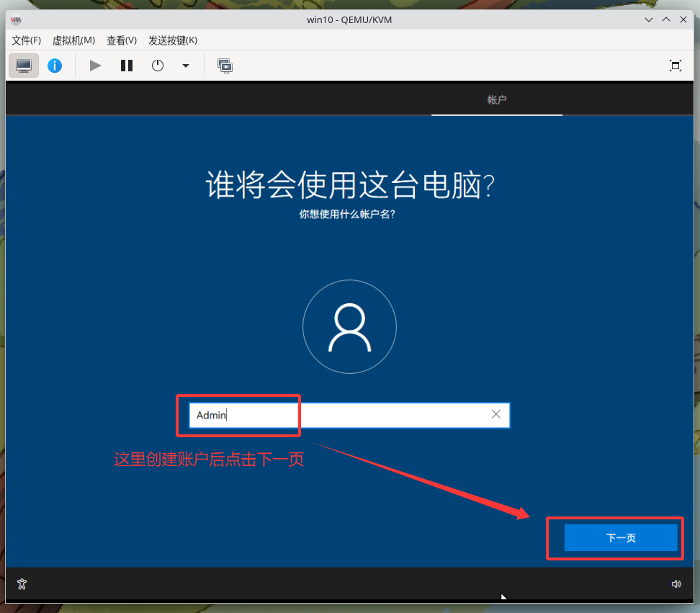This screenshot has width=700, height=613.
Task: Click the account name input field
Action: 349,415
